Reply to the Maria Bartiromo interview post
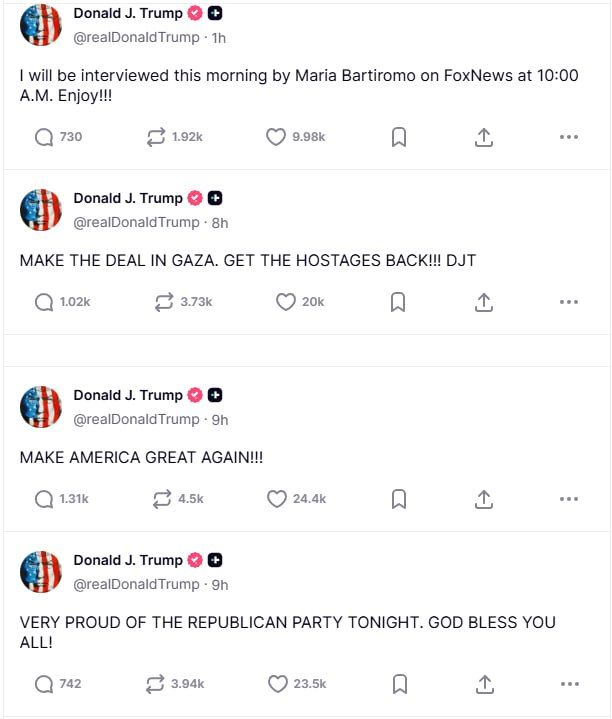 tap(44, 137)
